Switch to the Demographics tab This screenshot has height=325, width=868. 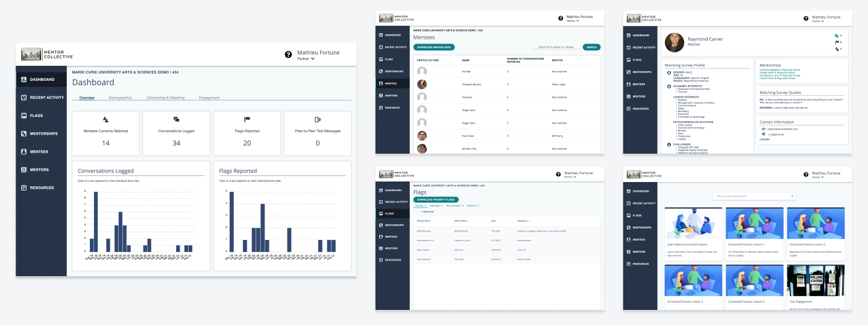click(x=121, y=97)
